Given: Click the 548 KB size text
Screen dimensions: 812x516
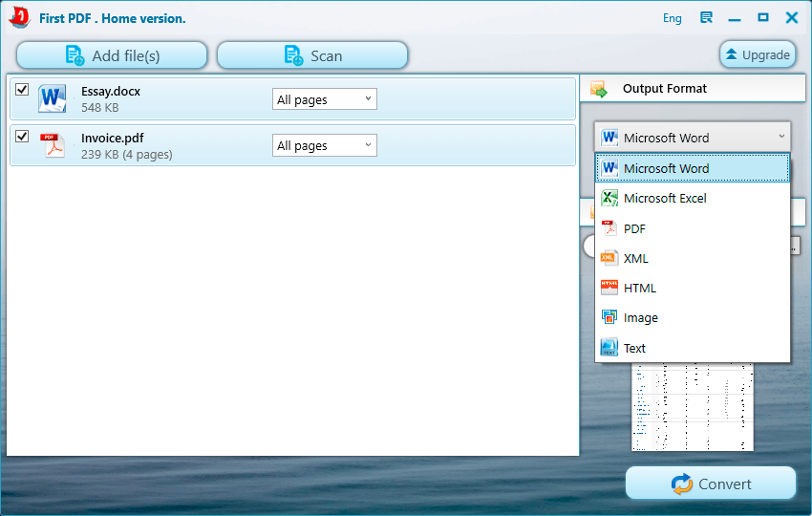Looking at the screenshot, I should coord(100,108).
